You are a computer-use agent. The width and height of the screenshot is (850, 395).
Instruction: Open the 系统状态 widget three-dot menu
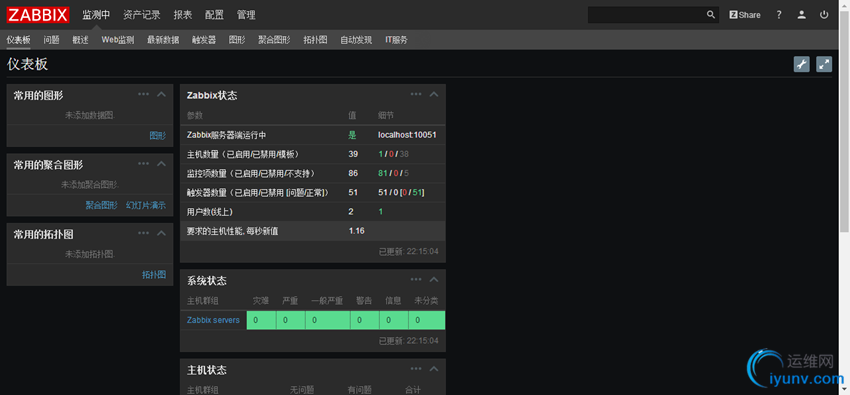pyautogui.click(x=416, y=280)
